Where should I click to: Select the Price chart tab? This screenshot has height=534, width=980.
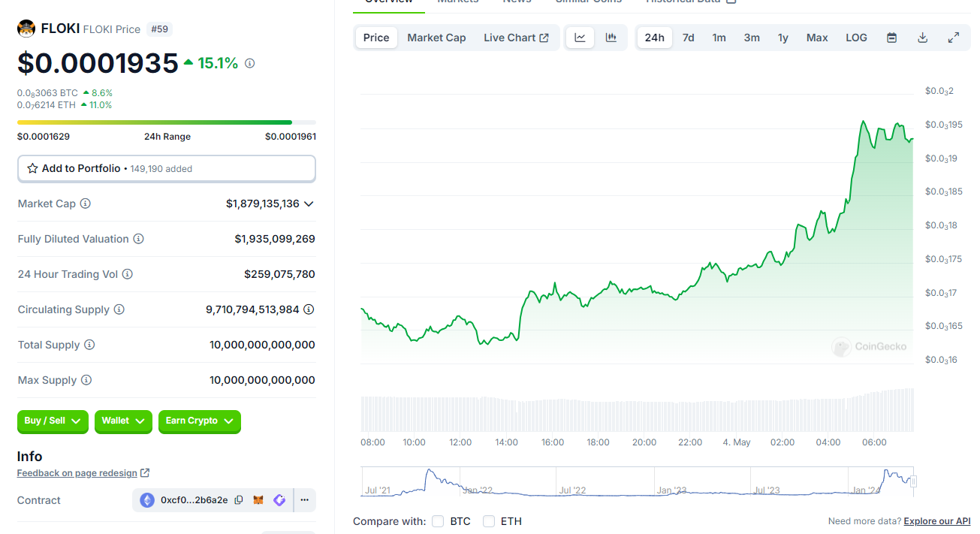[376, 38]
